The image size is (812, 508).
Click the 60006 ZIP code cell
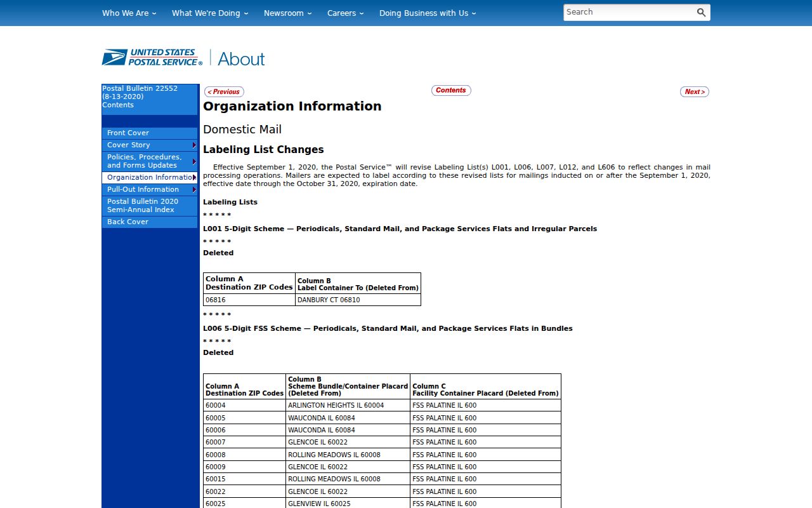point(244,430)
